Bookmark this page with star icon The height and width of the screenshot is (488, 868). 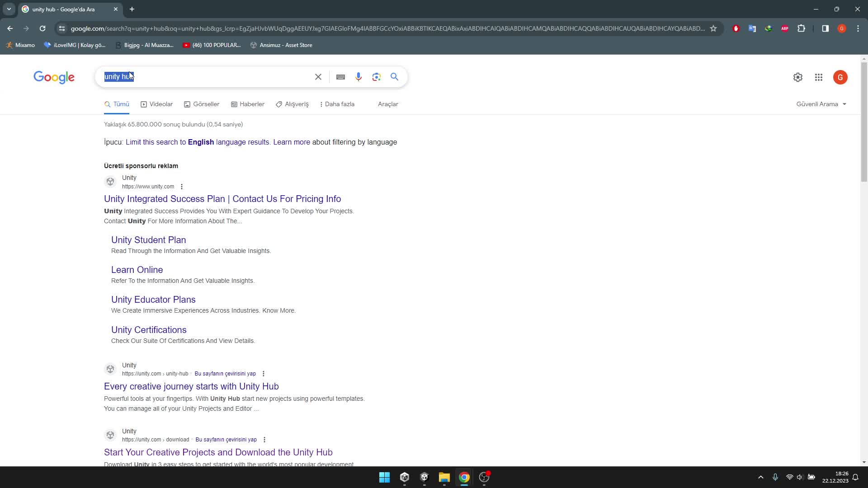(x=713, y=28)
